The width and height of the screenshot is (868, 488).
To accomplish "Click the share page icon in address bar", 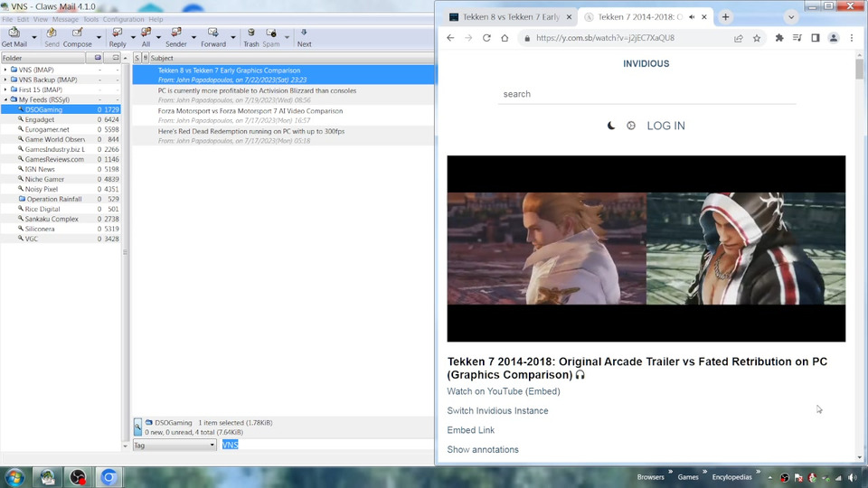I will tap(739, 38).
